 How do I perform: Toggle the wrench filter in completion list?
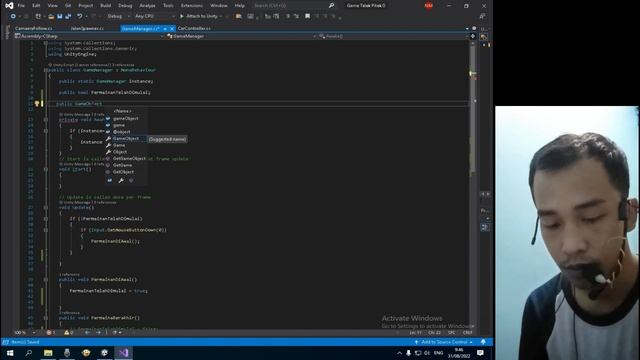click(121, 180)
